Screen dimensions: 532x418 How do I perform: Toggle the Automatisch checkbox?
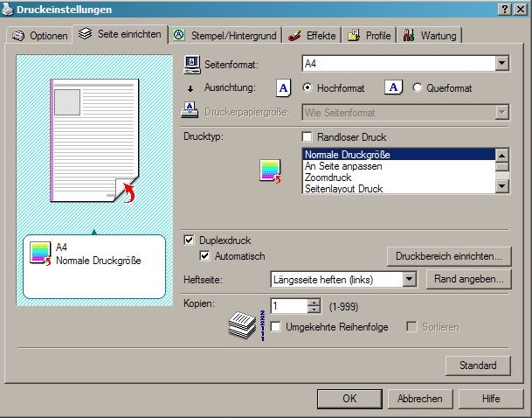[x=205, y=256]
